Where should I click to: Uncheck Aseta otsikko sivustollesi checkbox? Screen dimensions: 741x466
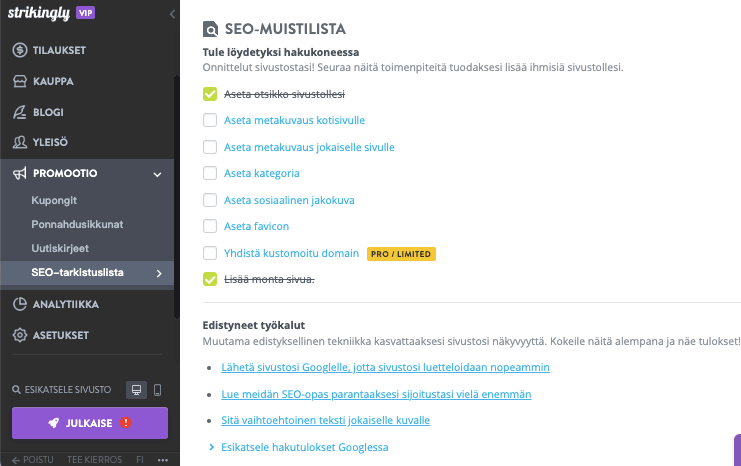[210, 94]
